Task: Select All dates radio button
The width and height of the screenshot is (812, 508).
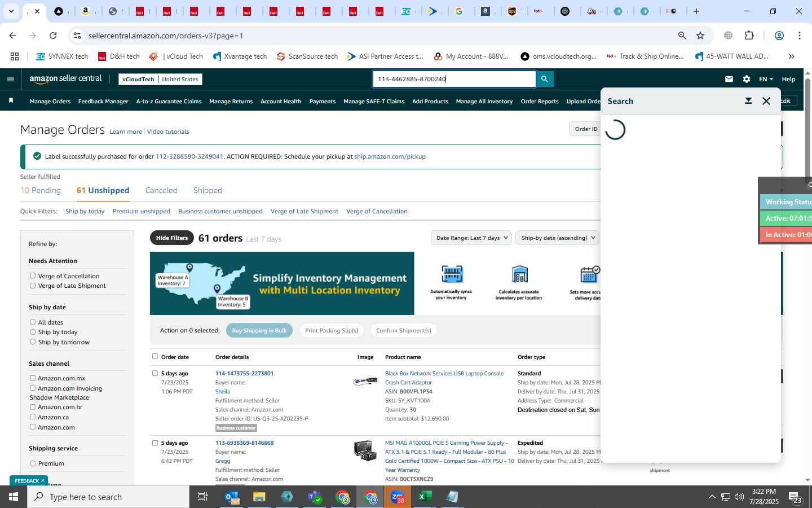Action: pos(33,322)
